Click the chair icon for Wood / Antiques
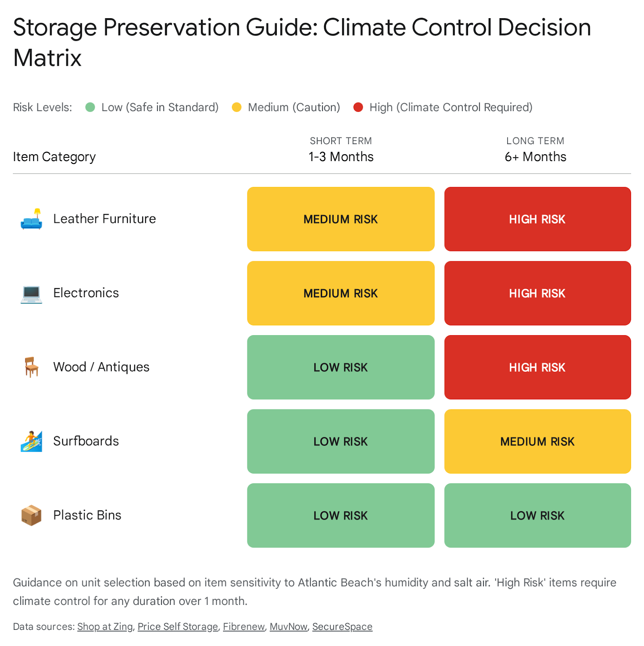This screenshot has height=646, width=644. [x=31, y=367]
